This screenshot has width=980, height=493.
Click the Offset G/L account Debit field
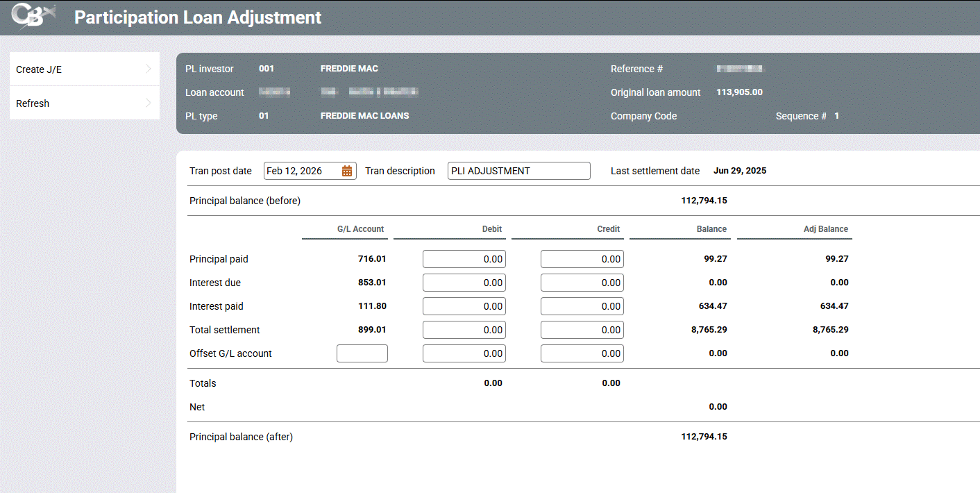(x=464, y=353)
